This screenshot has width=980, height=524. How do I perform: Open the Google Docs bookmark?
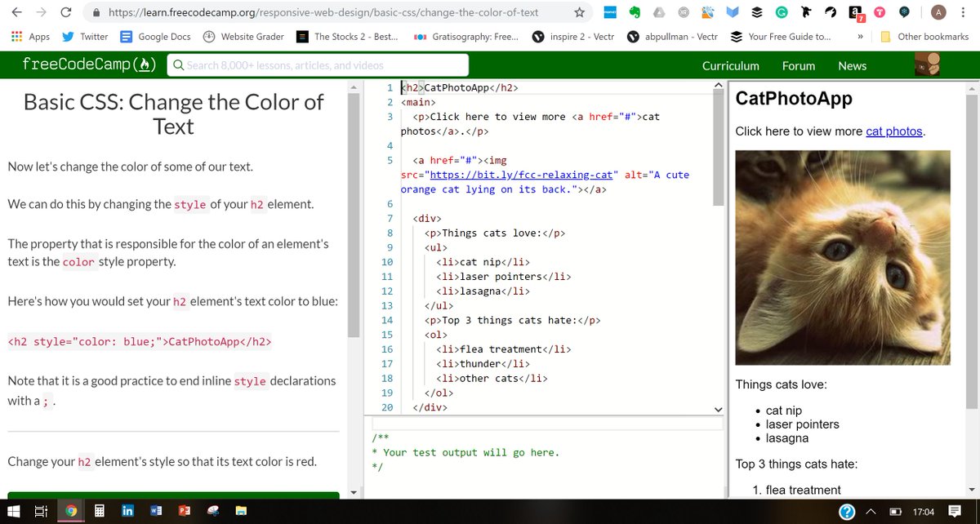(155, 37)
